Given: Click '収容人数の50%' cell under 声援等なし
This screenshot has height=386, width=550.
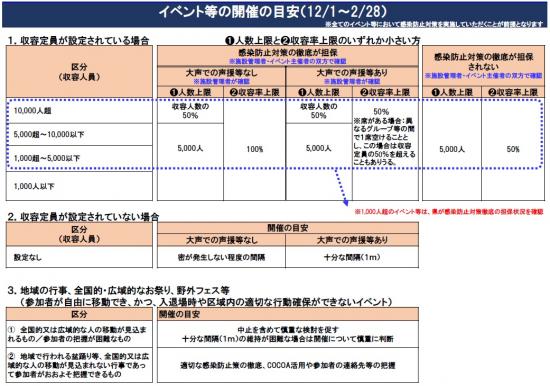Looking at the screenshot, I should point(190,111).
